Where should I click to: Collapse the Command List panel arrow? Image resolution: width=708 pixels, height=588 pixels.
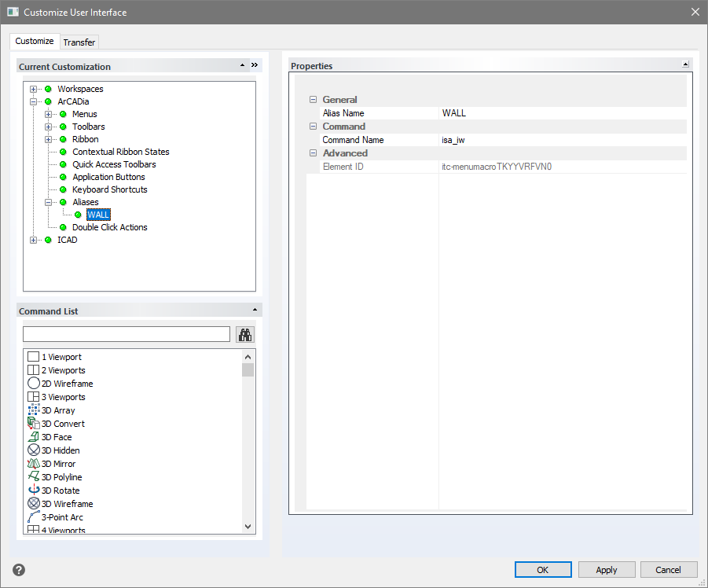(x=255, y=310)
